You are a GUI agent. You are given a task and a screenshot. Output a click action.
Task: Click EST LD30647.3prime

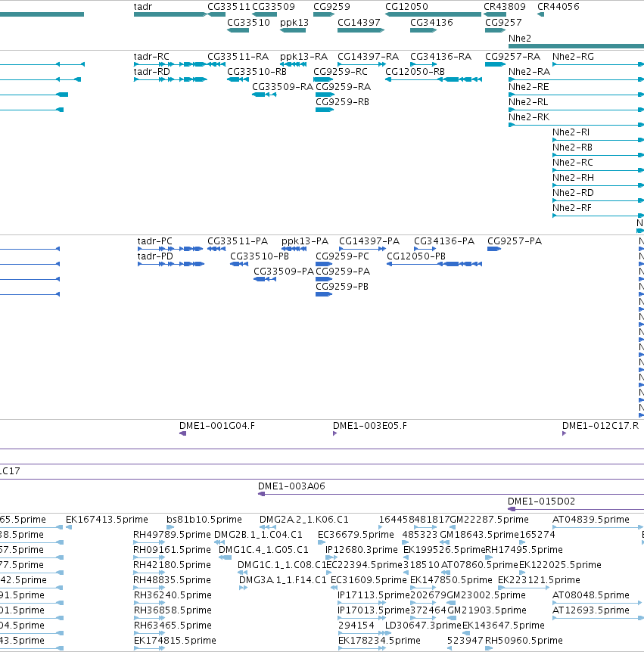coord(423,626)
